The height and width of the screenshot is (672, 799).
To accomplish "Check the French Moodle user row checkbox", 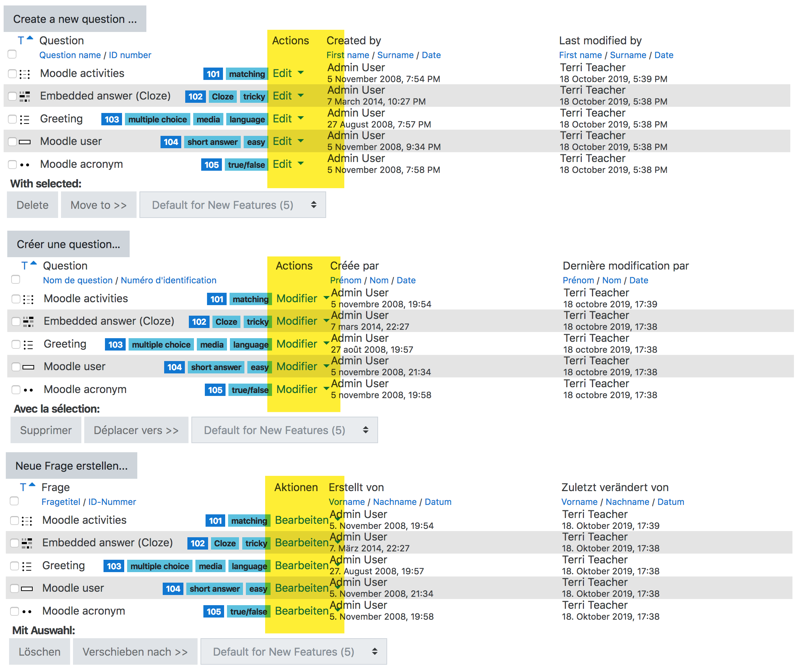I will 16,367.
